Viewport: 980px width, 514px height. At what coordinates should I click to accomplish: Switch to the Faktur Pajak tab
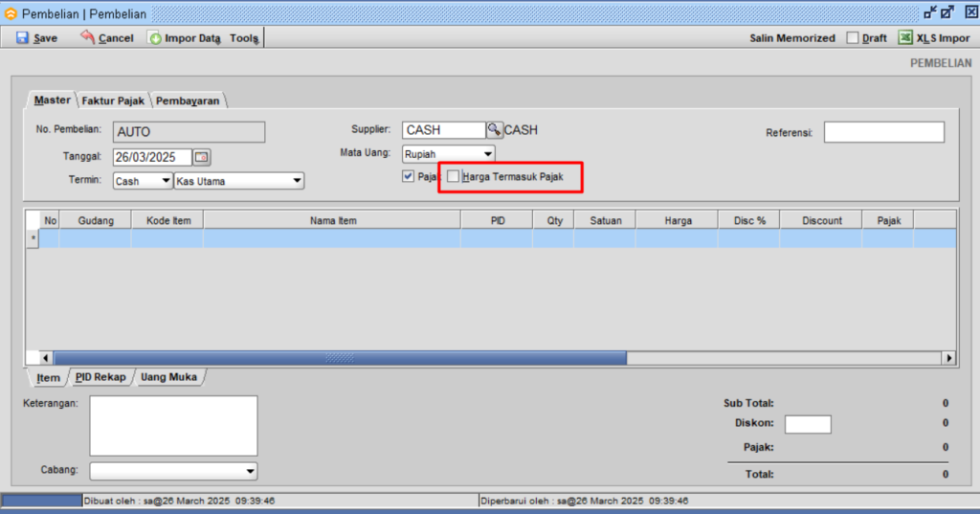tap(113, 101)
